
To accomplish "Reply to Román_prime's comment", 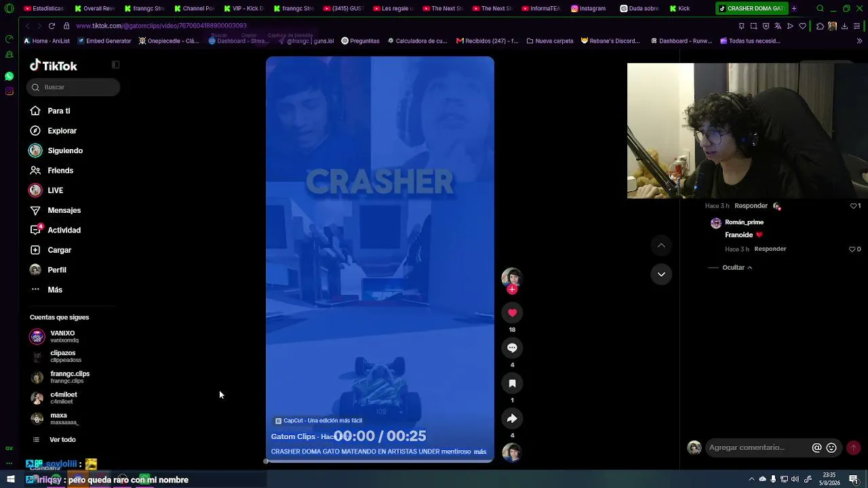I will [x=770, y=249].
